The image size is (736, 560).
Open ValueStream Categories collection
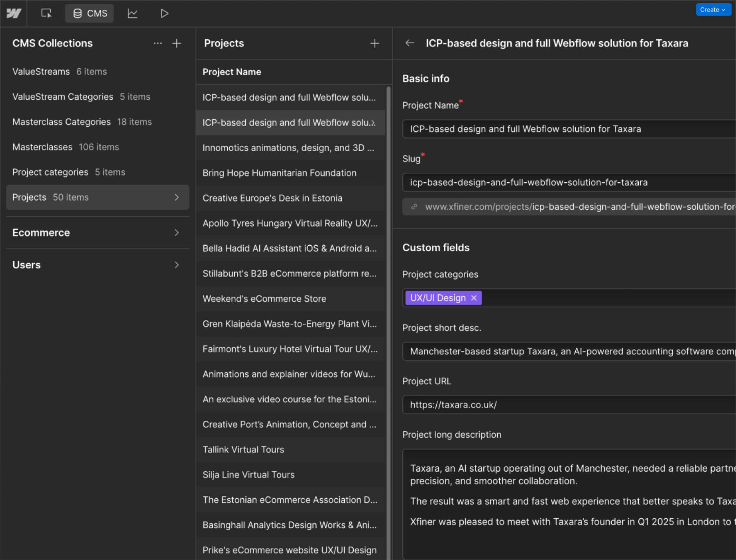click(97, 96)
